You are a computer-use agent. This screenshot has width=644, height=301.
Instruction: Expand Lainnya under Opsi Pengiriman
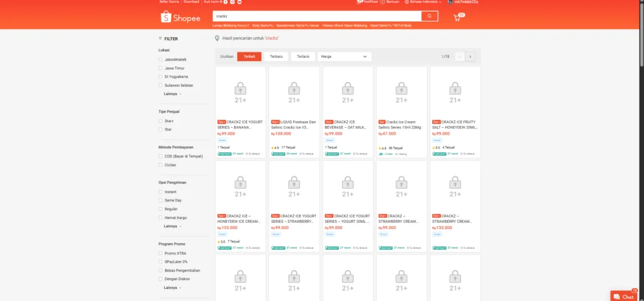[x=172, y=226]
